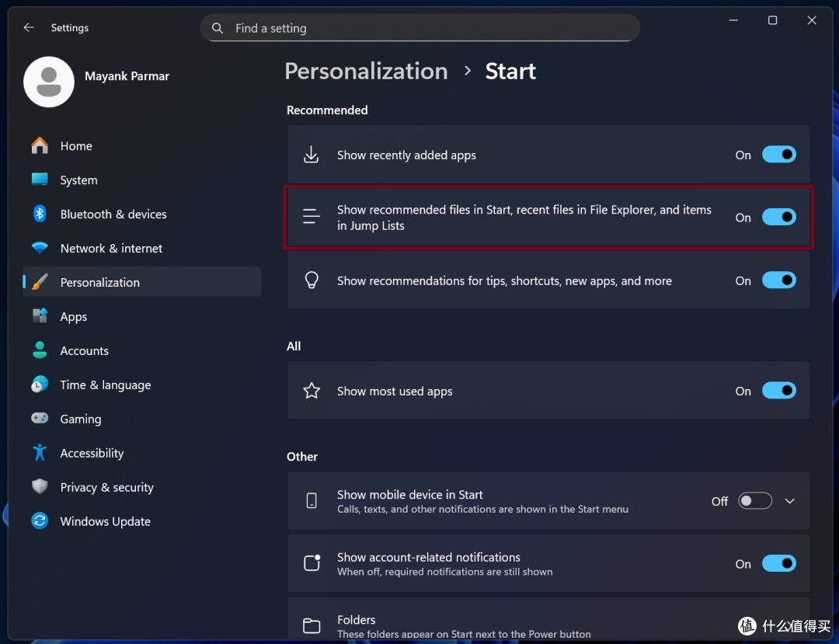Go to Accounts settings
The width and height of the screenshot is (839, 644).
142,351
